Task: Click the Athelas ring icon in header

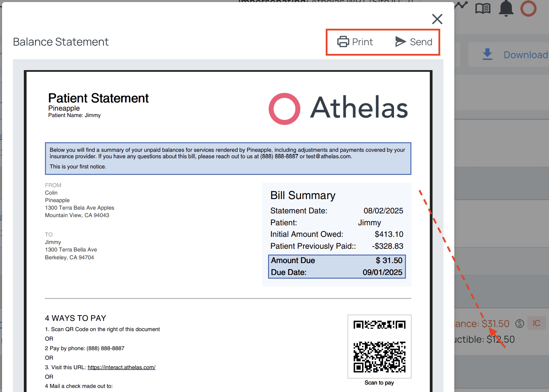Action: (529, 8)
